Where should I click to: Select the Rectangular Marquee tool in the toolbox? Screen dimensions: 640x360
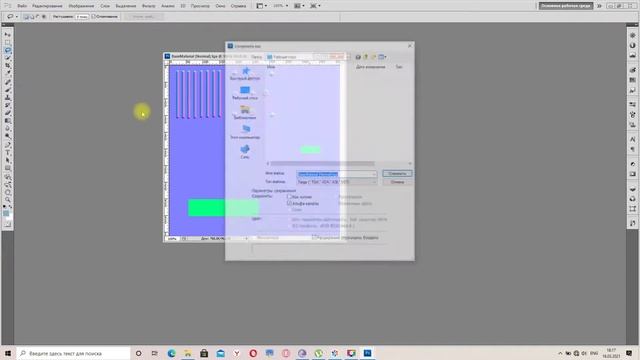pyautogui.click(x=8, y=42)
